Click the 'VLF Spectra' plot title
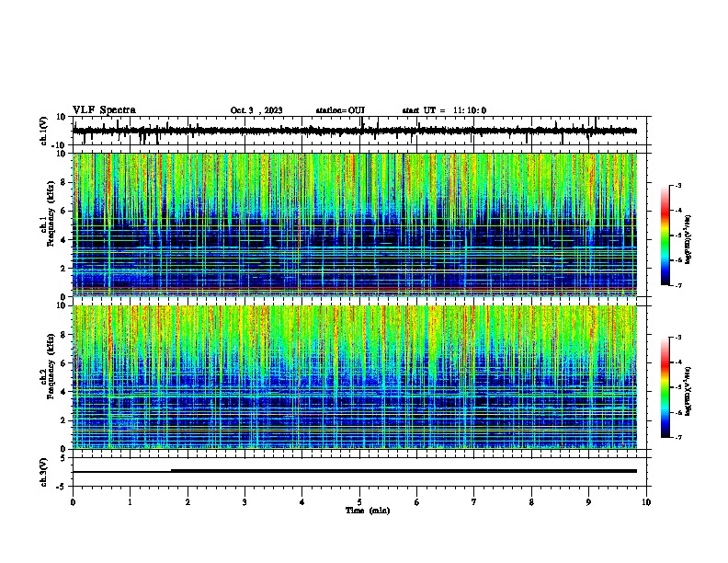Image resolution: width=728 pixels, height=563 pixels. (104, 110)
